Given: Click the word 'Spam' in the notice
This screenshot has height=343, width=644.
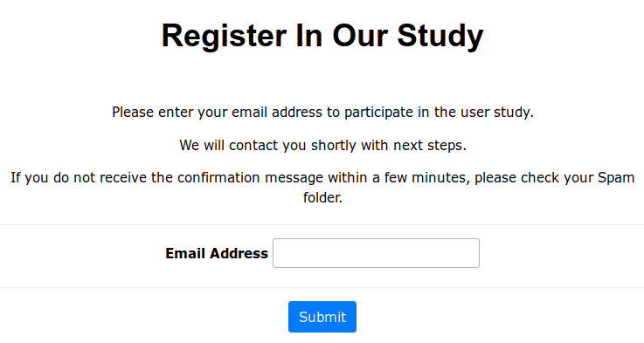Looking at the screenshot, I should [616, 178].
